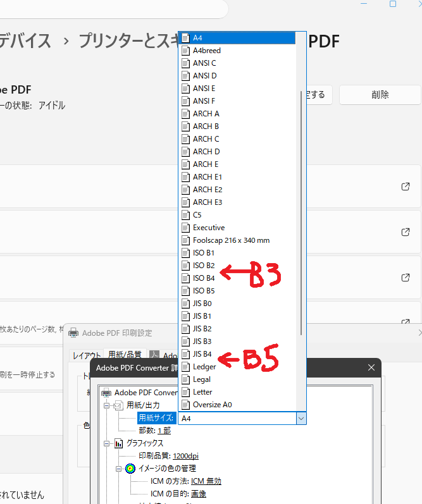The image size is (422, 504).
Task: Select ARCH E2 paper size
Action: [x=237, y=190]
